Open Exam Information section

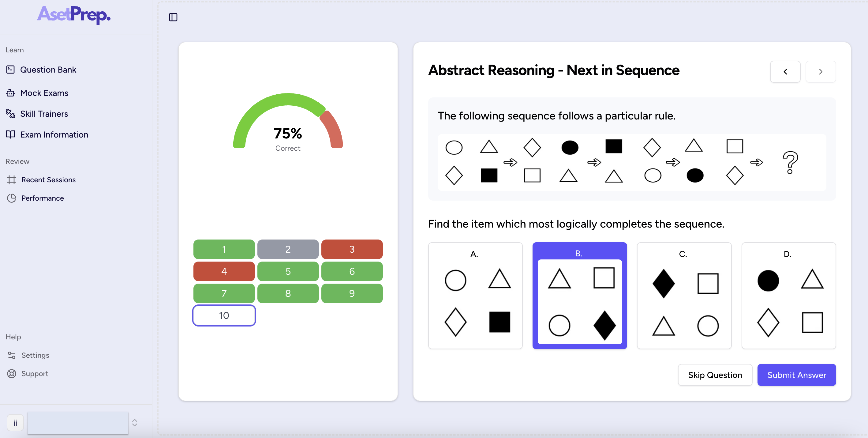point(54,134)
